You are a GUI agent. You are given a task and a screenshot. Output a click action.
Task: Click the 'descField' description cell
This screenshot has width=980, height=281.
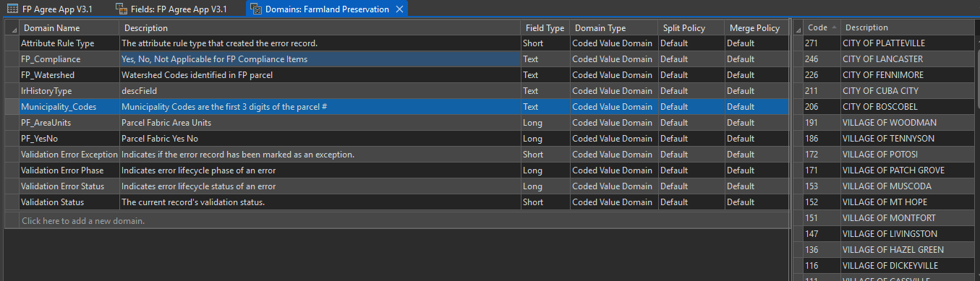pyautogui.click(x=320, y=91)
